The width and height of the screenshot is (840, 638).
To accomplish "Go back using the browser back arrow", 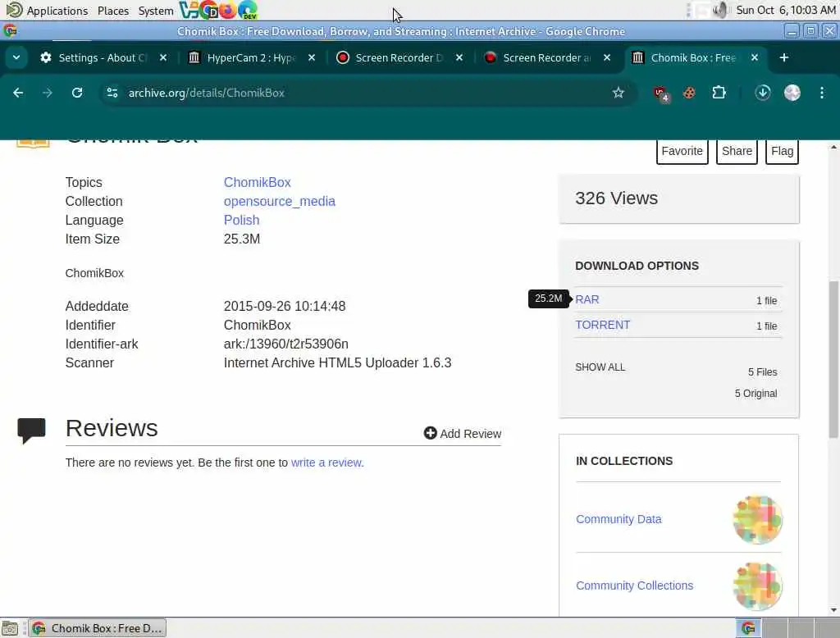I will (18, 93).
